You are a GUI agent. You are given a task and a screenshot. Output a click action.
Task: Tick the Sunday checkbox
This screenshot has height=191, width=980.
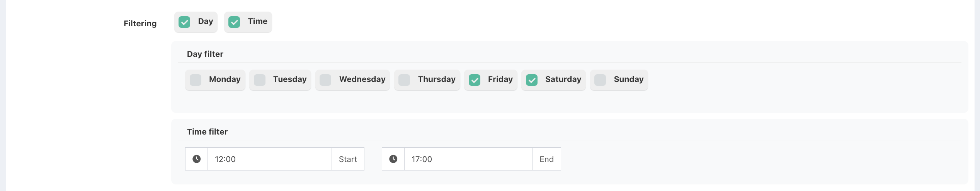(600, 80)
